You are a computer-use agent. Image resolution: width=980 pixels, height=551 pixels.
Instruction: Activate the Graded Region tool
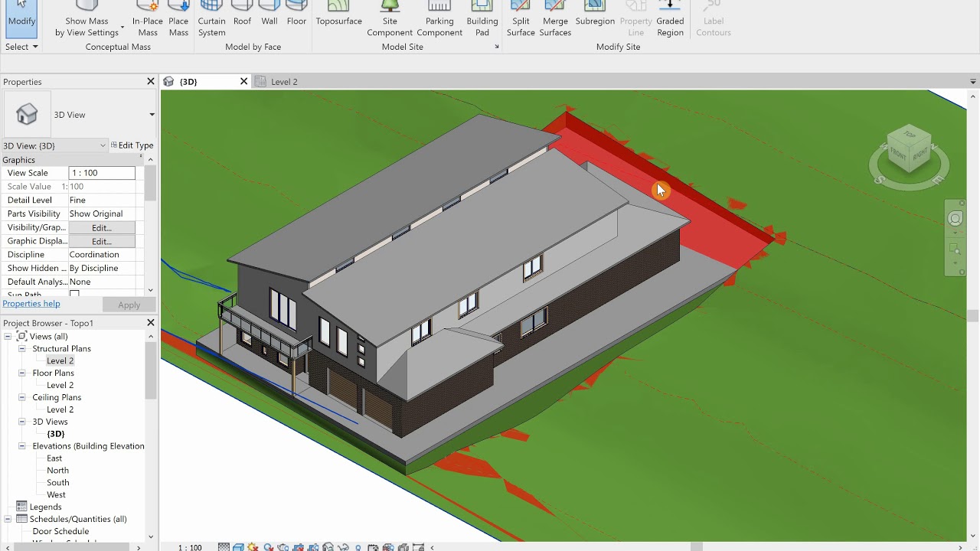(670, 20)
